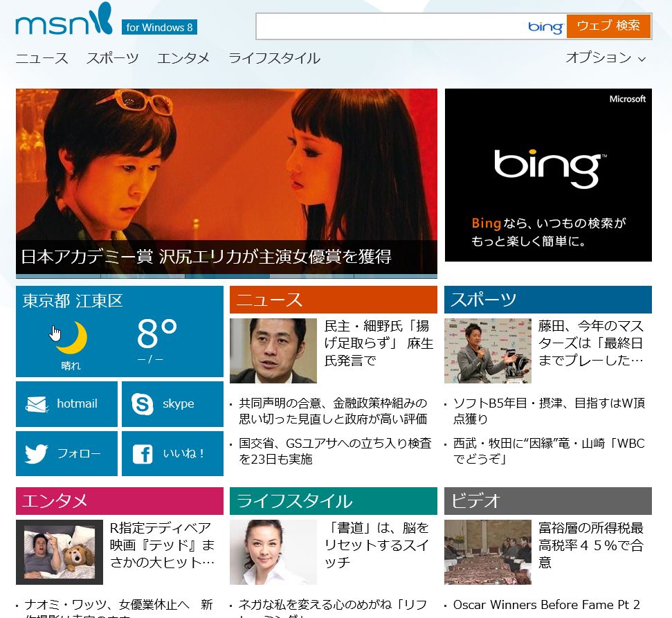Expand the オプション dropdown

click(x=605, y=57)
